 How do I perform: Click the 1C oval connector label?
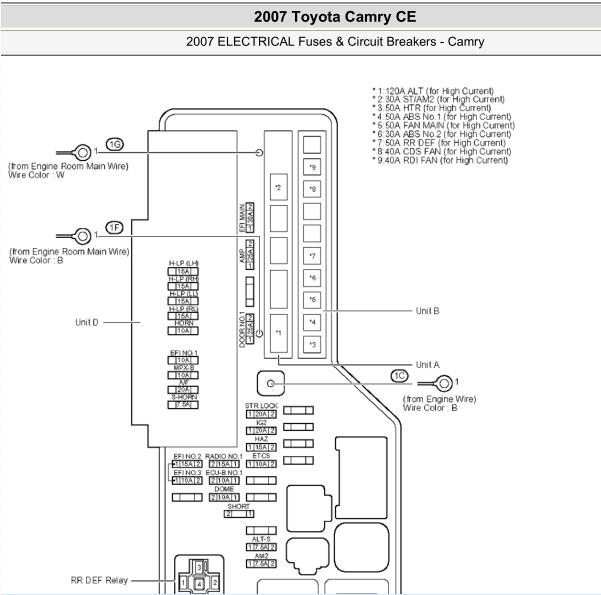(x=400, y=376)
